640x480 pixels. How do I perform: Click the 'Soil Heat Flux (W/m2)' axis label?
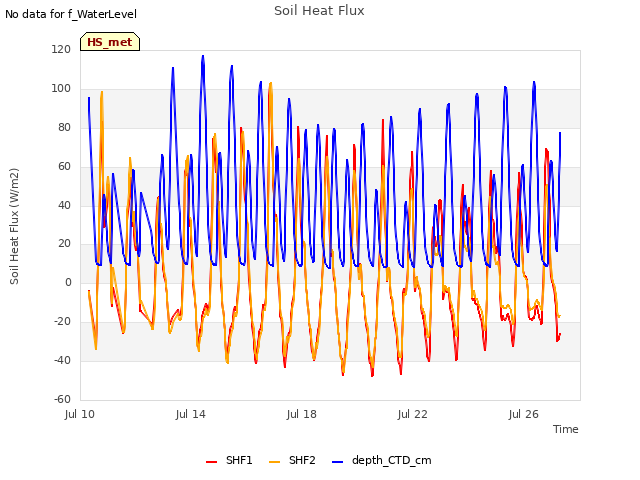coord(14,226)
